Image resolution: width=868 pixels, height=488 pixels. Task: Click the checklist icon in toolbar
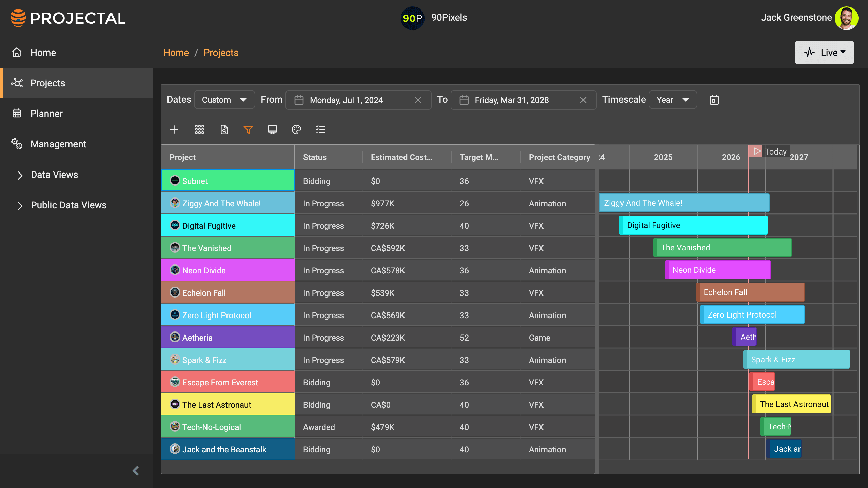(320, 129)
